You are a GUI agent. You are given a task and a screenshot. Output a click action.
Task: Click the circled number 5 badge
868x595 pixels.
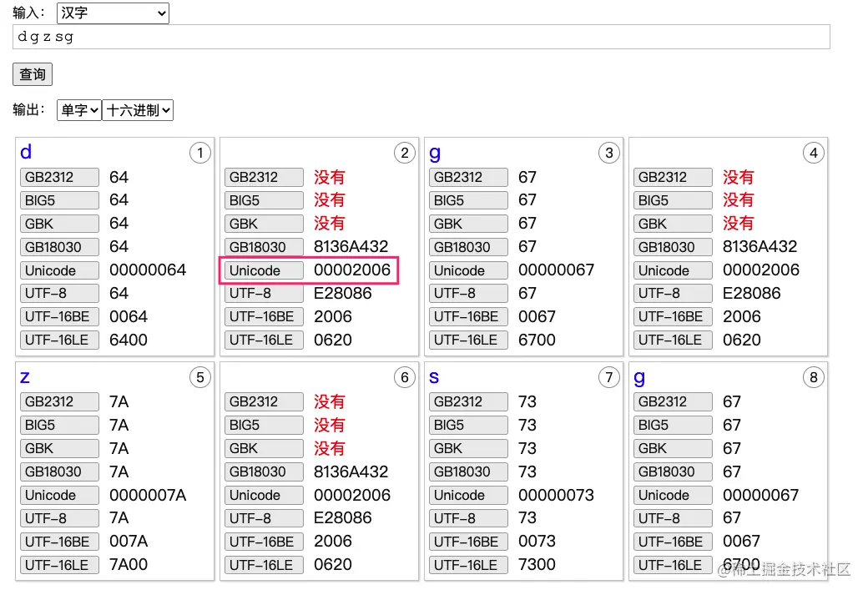tap(199, 377)
